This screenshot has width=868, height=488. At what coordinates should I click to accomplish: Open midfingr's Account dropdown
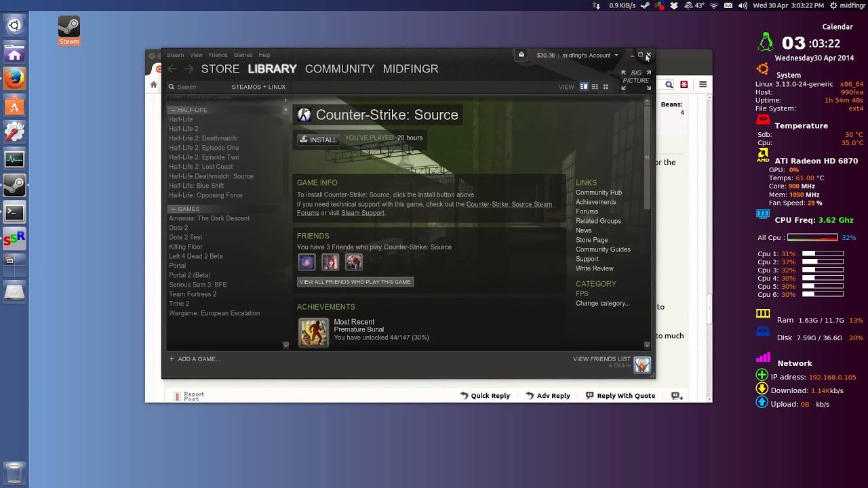pos(590,55)
